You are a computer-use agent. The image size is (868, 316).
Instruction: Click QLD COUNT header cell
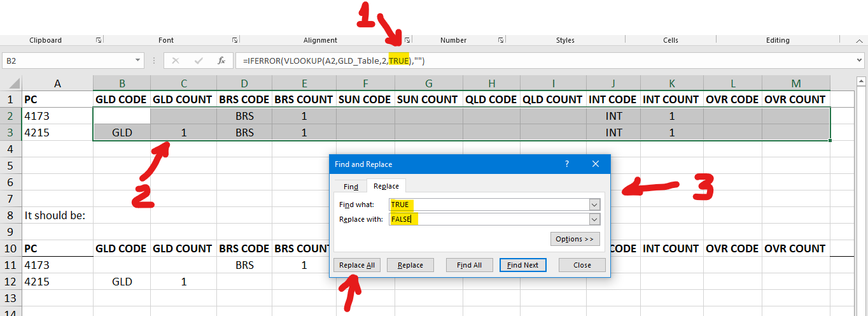(x=553, y=99)
